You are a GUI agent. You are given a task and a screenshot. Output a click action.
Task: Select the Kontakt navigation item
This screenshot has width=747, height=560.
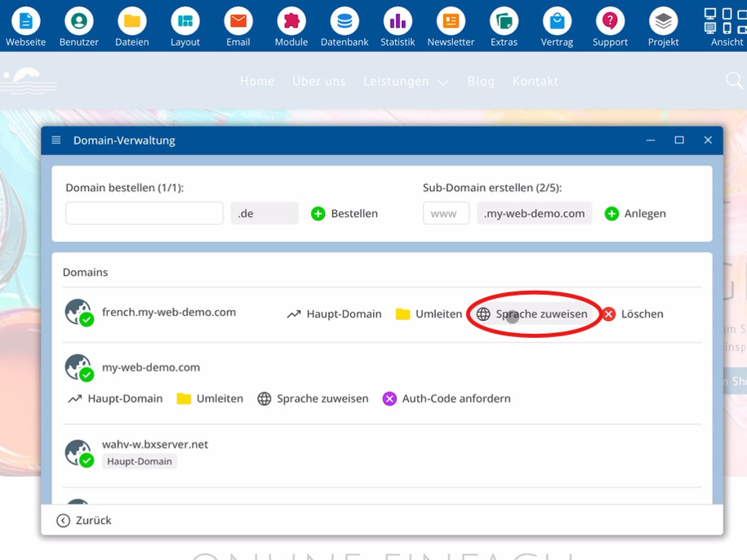pyautogui.click(x=535, y=82)
